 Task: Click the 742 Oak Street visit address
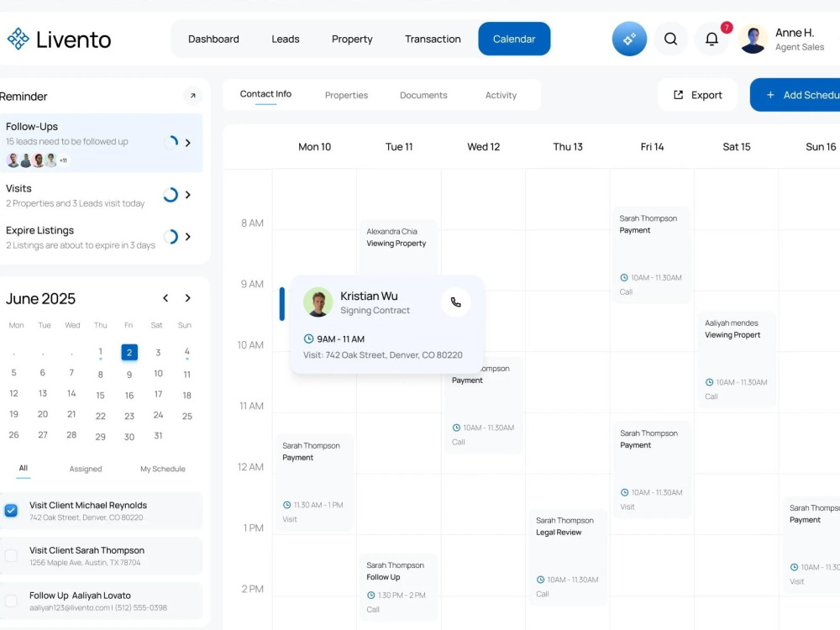pyautogui.click(x=382, y=355)
